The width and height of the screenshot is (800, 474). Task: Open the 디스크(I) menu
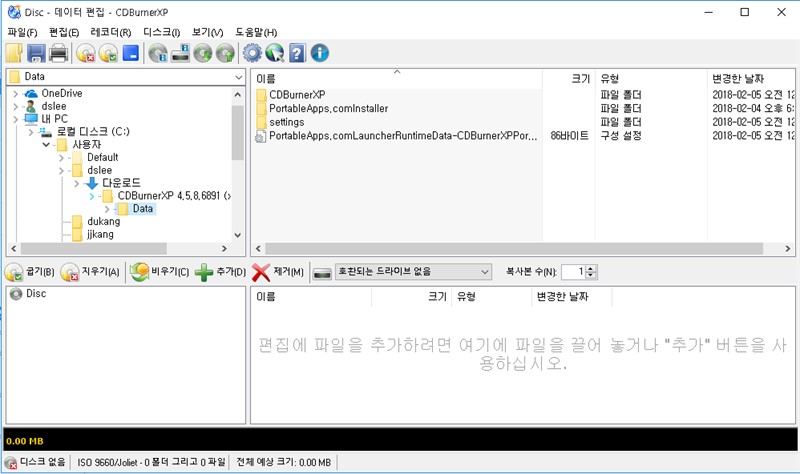click(x=161, y=32)
